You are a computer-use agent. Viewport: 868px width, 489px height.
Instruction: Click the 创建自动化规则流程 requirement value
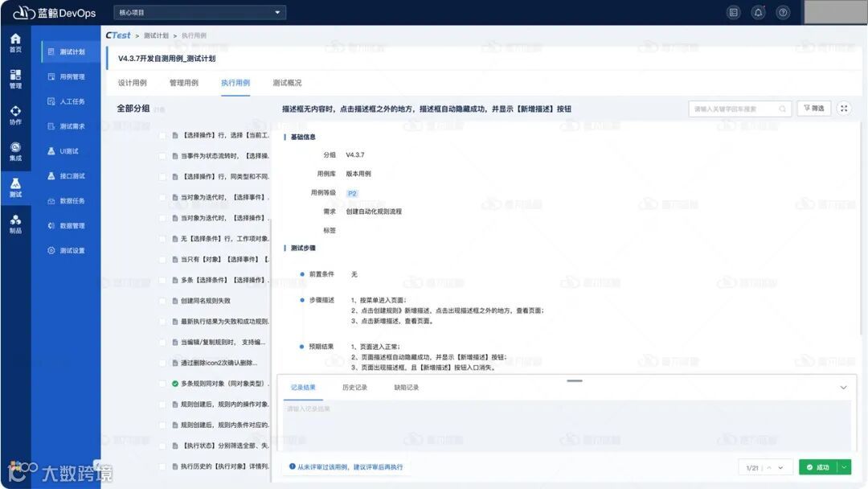pos(374,212)
